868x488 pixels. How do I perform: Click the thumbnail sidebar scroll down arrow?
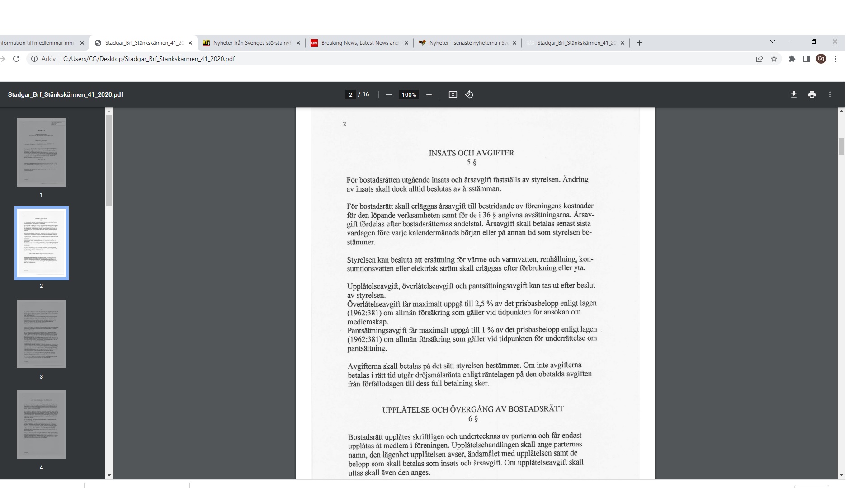(109, 475)
